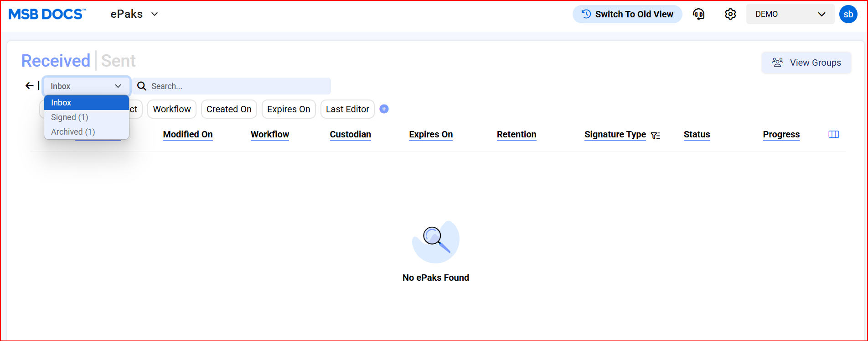Click the headset support icon
The height and width of the screenshot is (341, 868).
tap(698, 14)
